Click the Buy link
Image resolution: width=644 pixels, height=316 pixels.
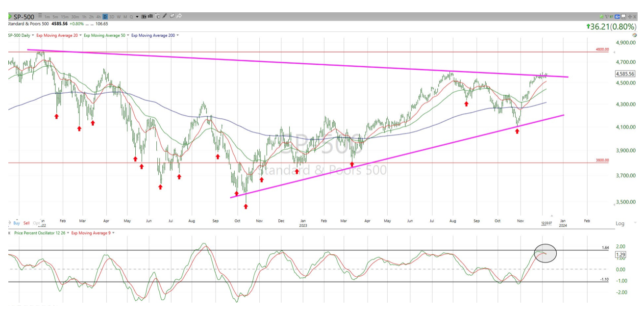17,223
